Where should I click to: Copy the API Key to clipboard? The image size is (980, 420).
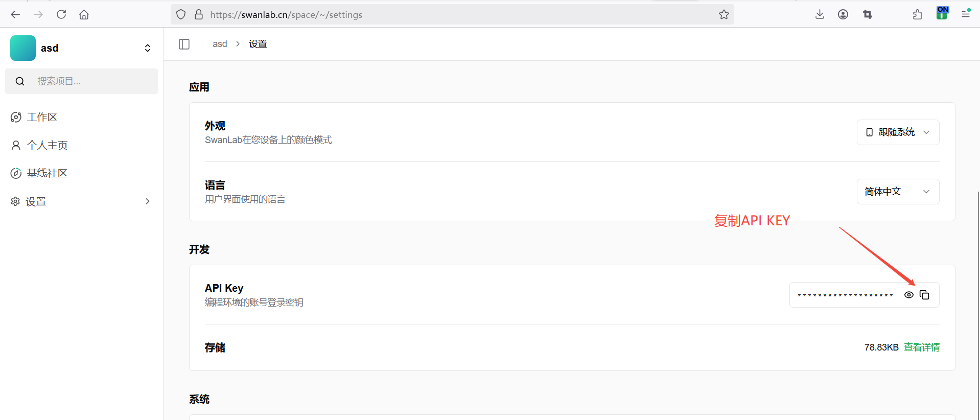924,295
